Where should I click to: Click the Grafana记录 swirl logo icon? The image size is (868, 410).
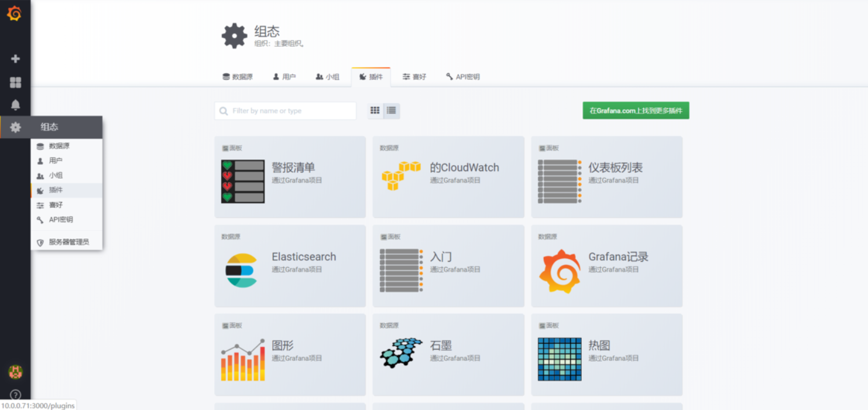click(x=560, y=271)
